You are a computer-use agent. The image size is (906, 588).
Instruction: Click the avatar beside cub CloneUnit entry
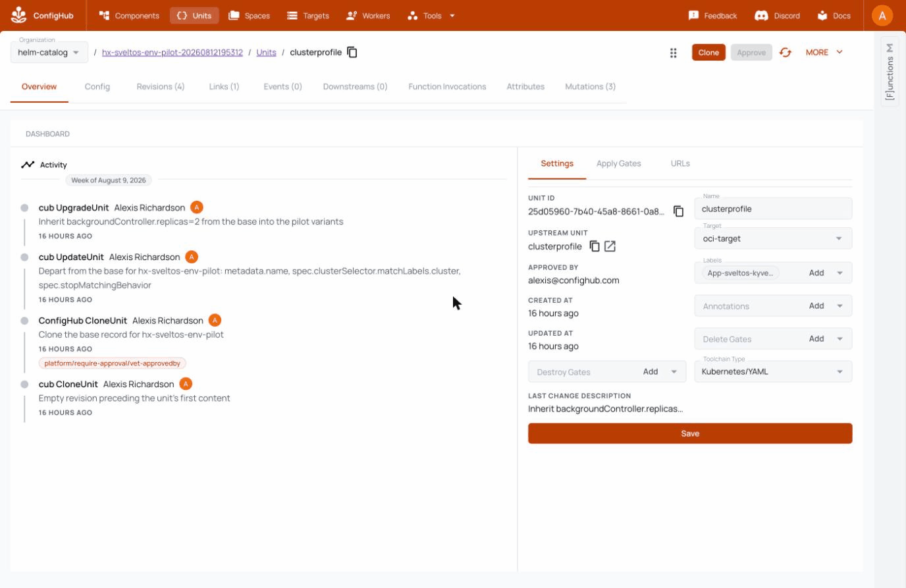186,384
